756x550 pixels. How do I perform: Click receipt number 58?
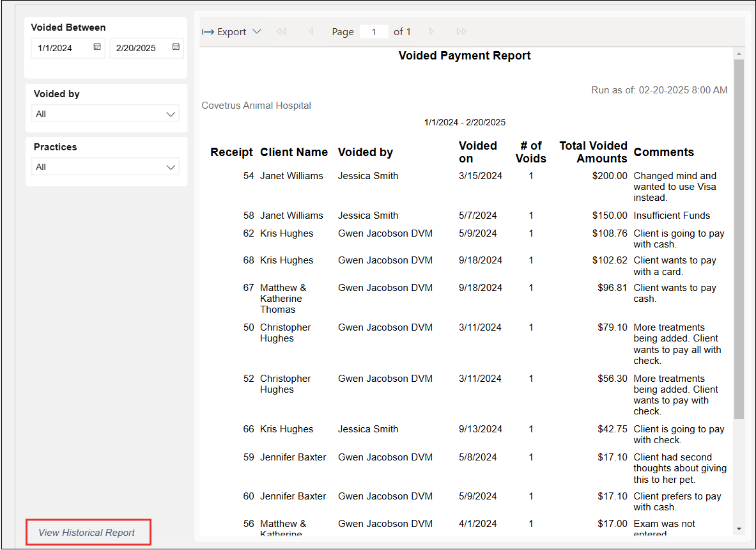249,215
